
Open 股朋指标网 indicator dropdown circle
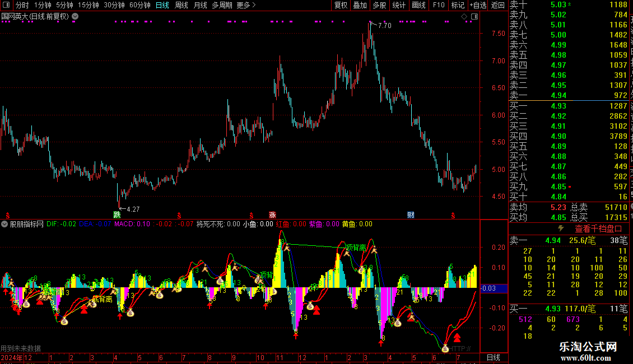pos(4,224)
